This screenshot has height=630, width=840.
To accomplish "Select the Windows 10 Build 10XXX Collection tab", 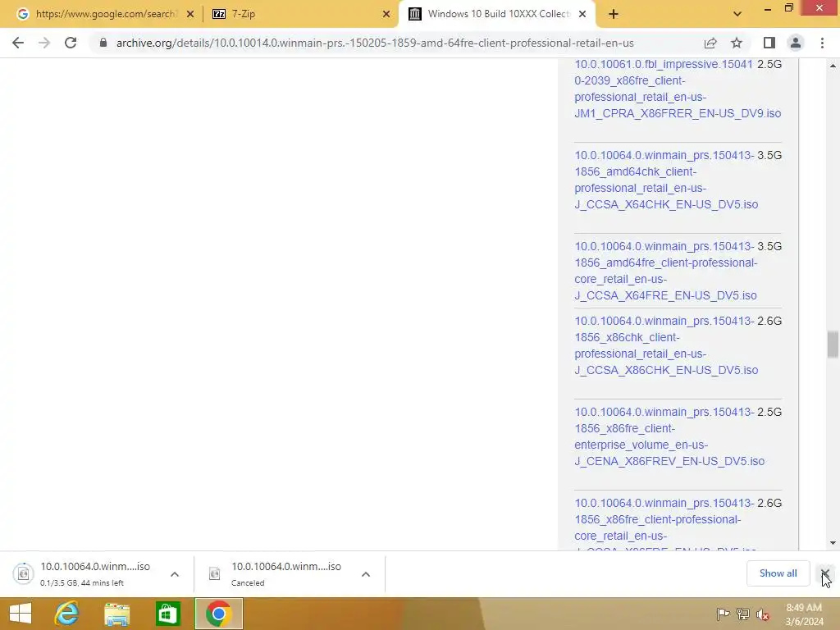I will pos(497,14).
